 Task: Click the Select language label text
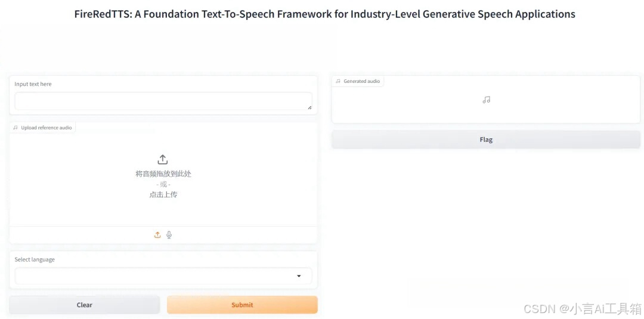[35, 259]
